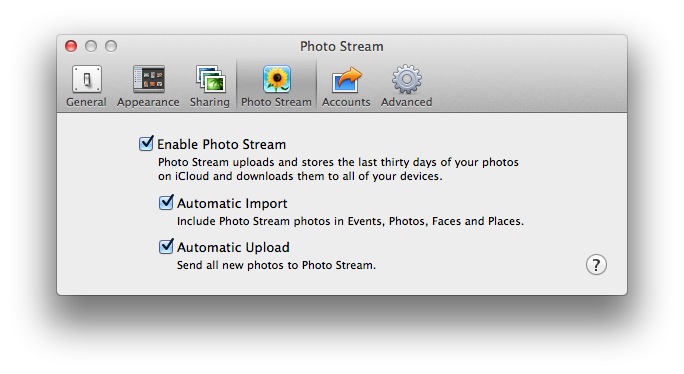Toggle the Automatic Upload checkbox
This screenshot has width=684, height=374.
point(166,246)
